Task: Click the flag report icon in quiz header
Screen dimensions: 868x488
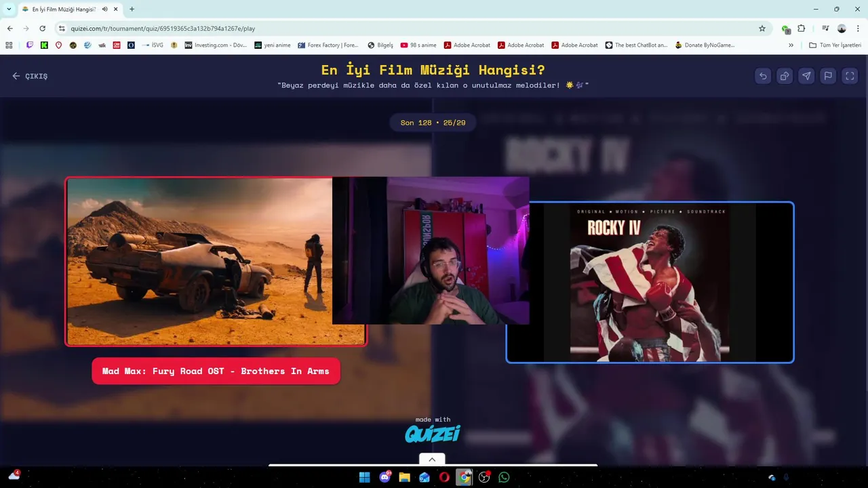Action: coord(828,76)
